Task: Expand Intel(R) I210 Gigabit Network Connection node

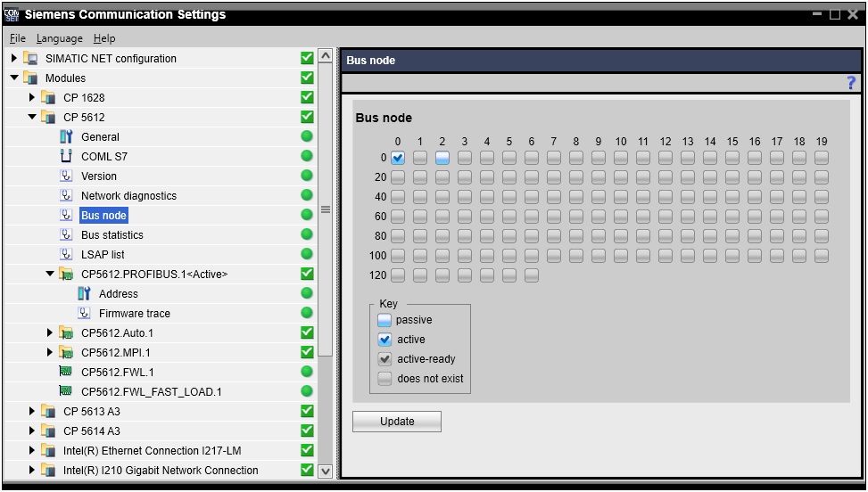Action: pyautogui.click(x=31, y=470)
